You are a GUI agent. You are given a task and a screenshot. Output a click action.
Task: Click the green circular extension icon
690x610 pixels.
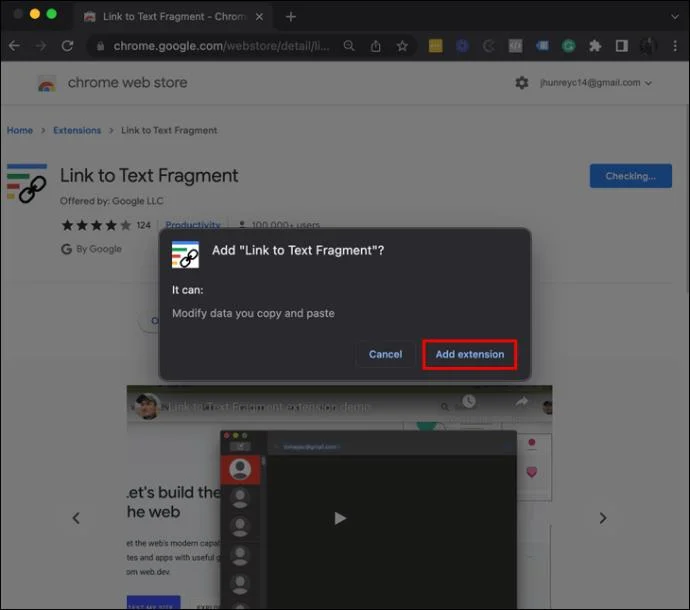coord(568,46)
